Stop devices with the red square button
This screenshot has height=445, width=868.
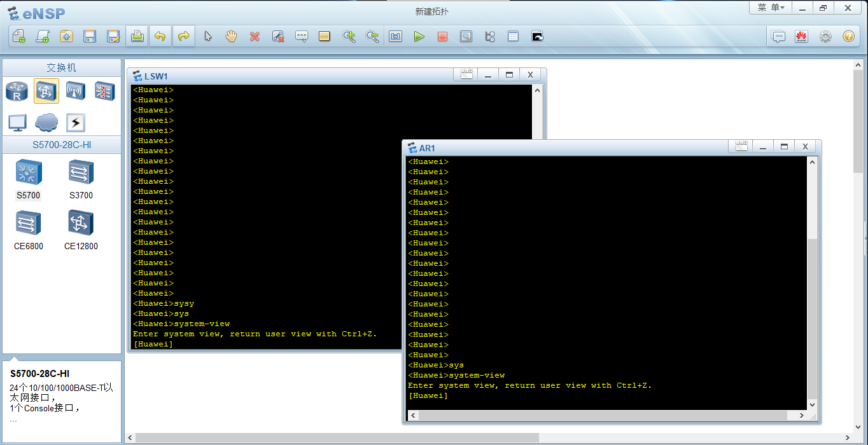pyautogui.click(x=442, y=37)
